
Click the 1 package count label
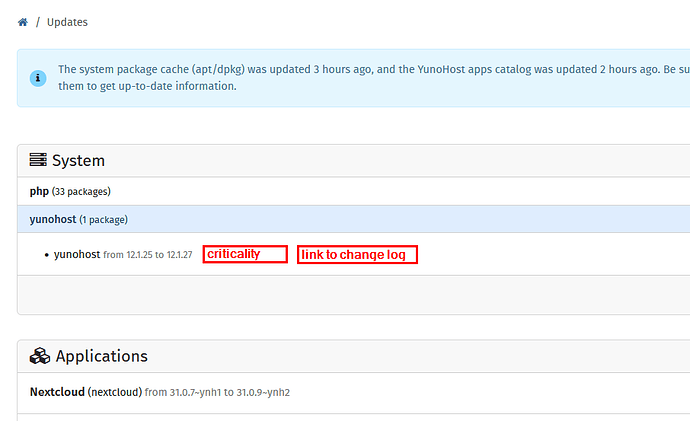[105, 219]
